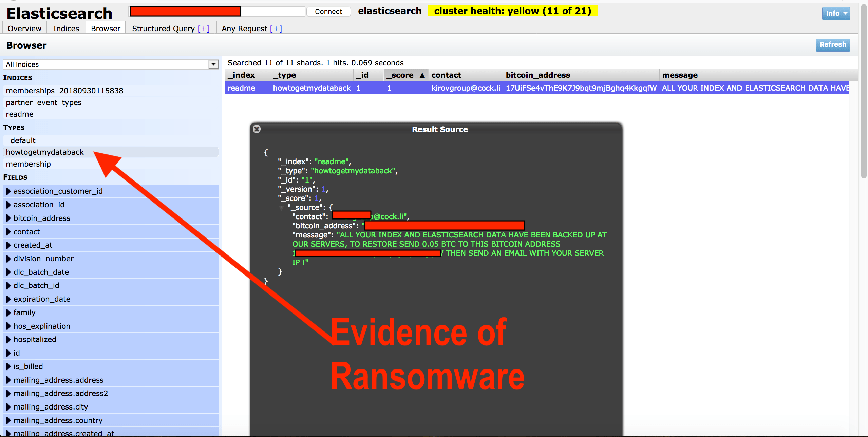This screenshot has height=437, width=868.
Task: Open the Info dropdown menu
Action: point(836,14)
